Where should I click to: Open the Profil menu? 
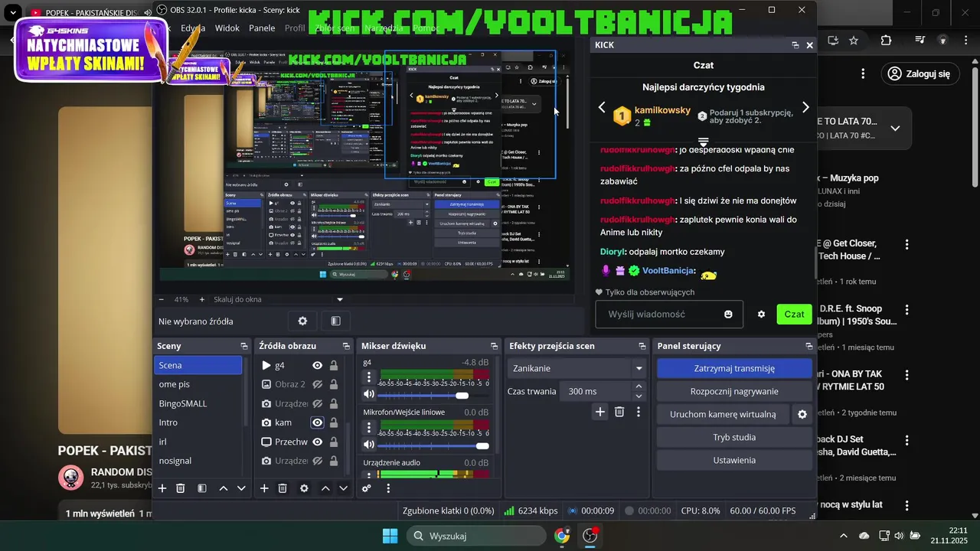coord(295,28)
